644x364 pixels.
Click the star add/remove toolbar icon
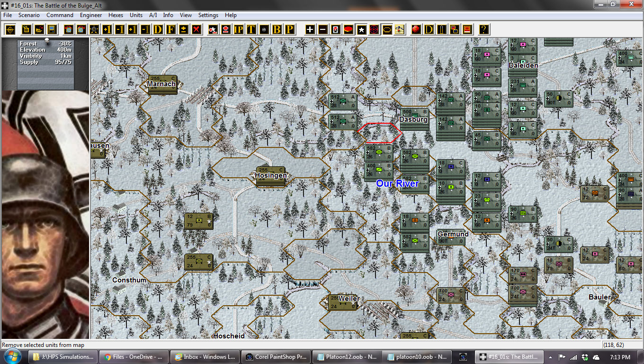click(213, 29)
